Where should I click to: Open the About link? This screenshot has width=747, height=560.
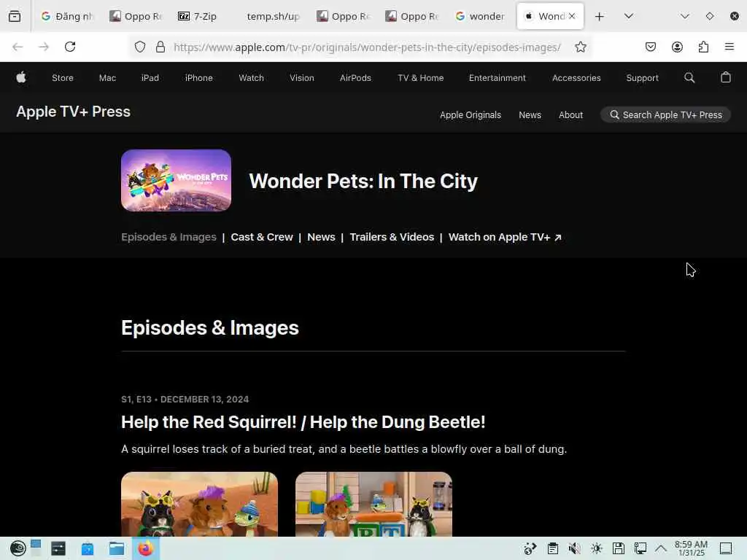click(x=570, y=114)
